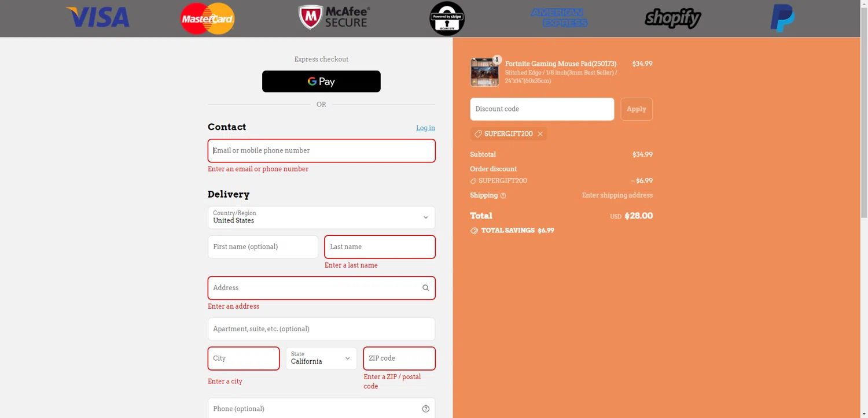Click the Discount code input field

coord(542,109)
